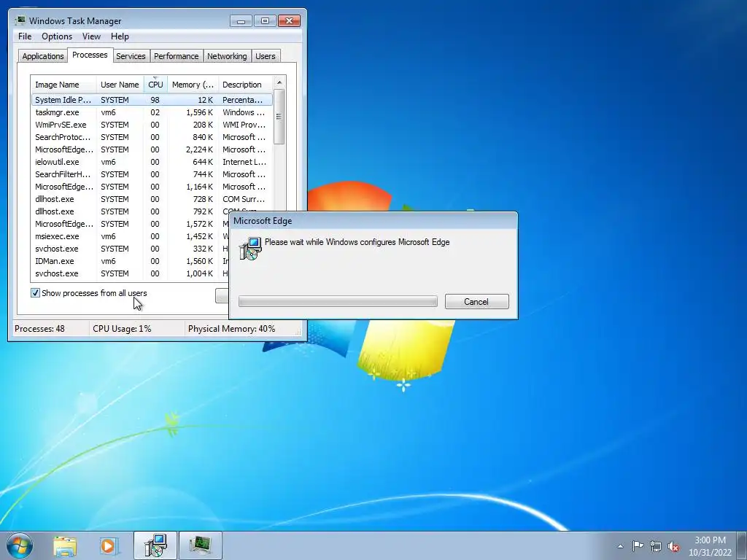Switch to the Services tab

131,56
